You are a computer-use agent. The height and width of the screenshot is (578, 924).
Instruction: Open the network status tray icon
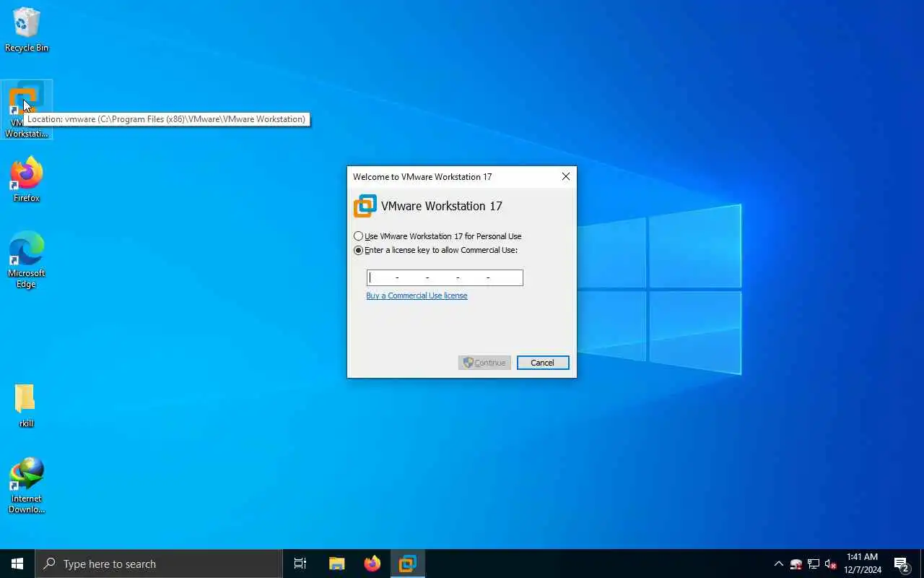(814, 564)
